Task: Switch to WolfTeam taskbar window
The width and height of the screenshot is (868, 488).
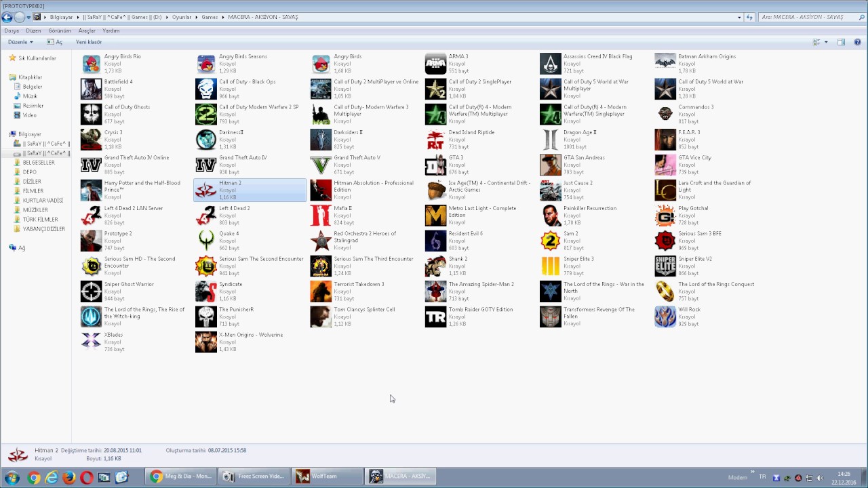Action: tap(325, 476)
